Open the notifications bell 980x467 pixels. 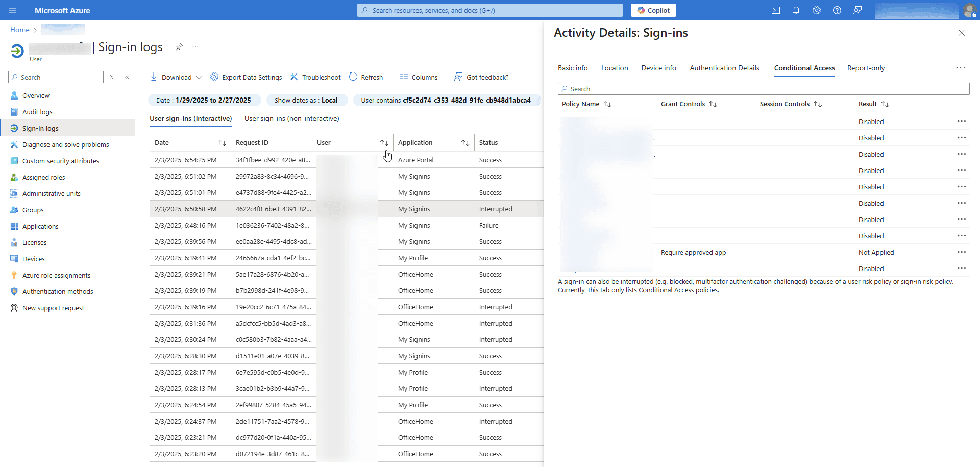[x=797, y=10]
